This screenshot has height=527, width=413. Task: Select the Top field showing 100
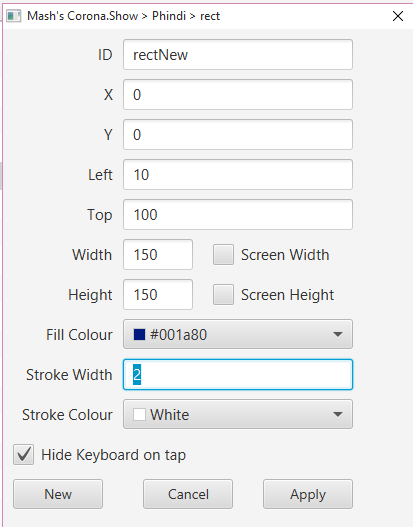pos(238,214)
